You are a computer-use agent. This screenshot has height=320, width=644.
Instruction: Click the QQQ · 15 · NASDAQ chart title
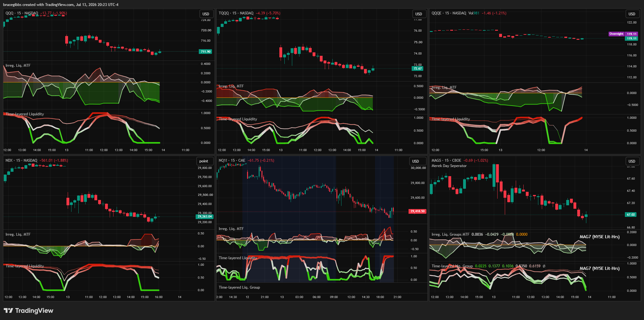22,13
